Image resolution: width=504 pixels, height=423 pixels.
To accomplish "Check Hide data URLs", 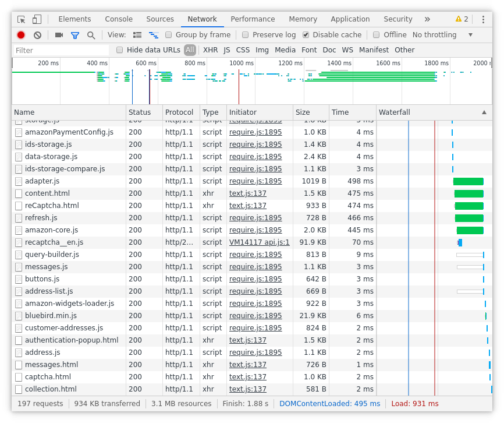I will coord(120,50).
